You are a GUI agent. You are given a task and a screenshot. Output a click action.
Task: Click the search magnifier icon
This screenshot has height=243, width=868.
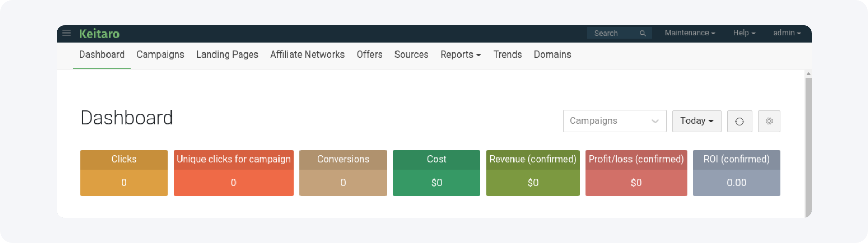642,33
